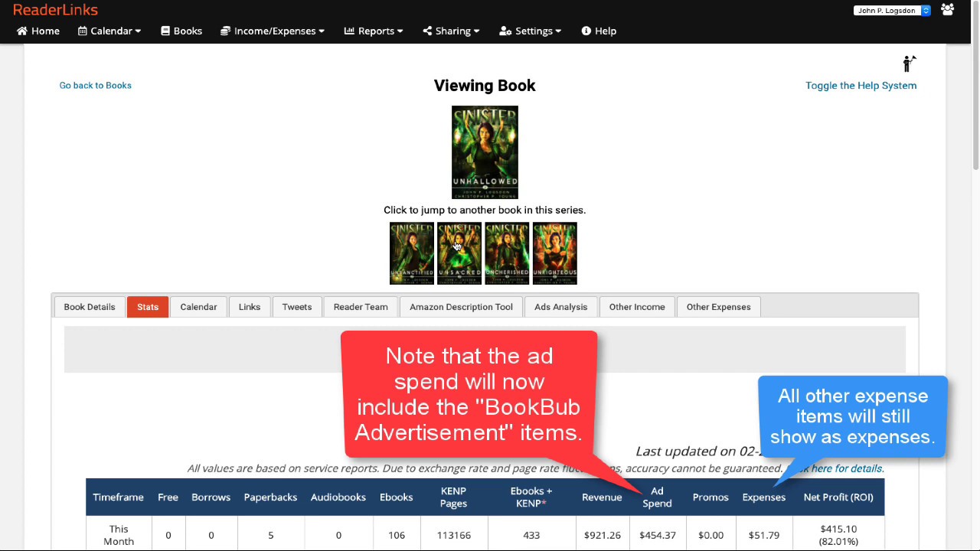Open the Other Income tab
The image size is (980, 551).
coord(637,307)
